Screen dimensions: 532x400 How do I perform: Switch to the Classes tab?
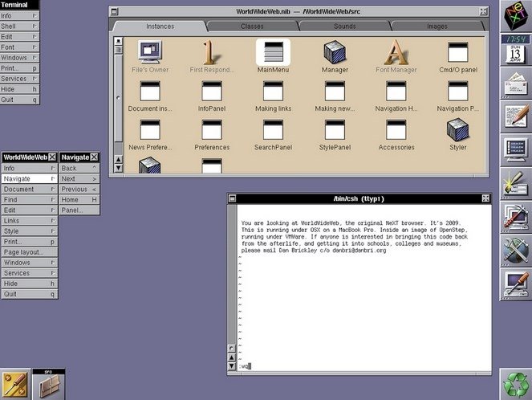point(252,27)
